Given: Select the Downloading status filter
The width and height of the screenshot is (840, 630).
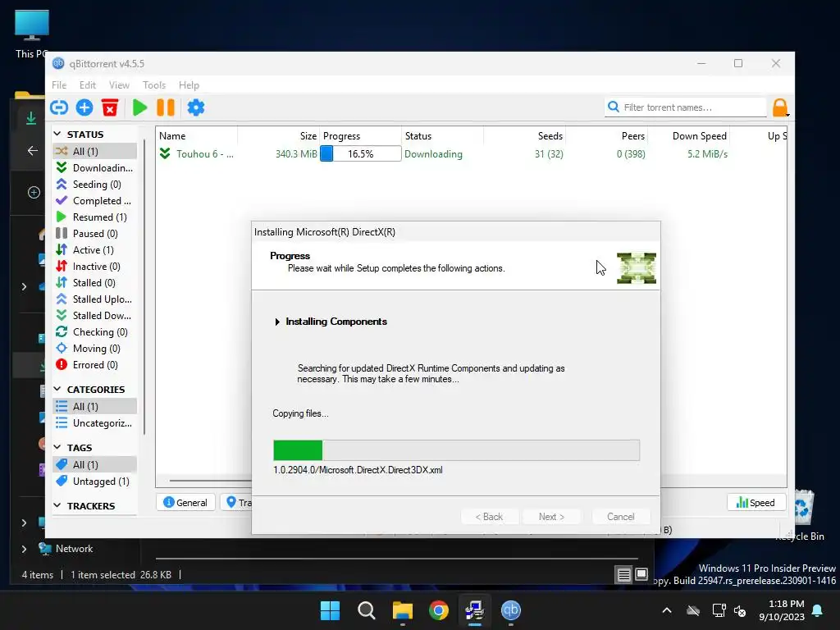Looking at the screenshot, I should (95, 167).
